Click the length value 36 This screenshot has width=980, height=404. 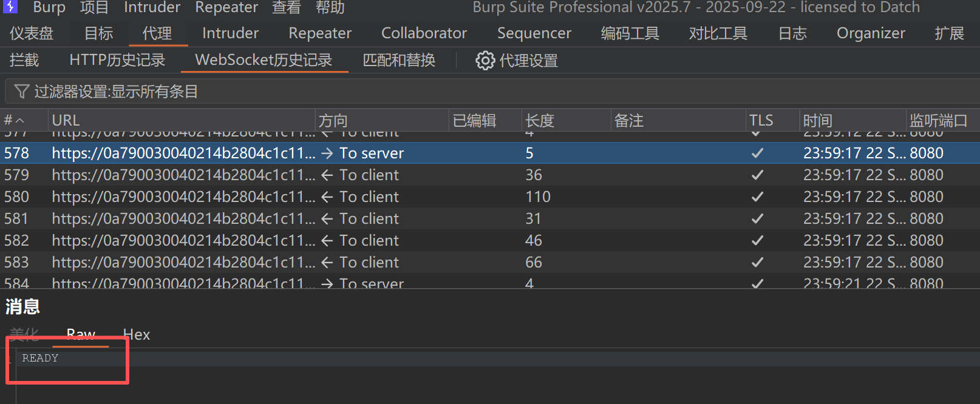(534, 175)
